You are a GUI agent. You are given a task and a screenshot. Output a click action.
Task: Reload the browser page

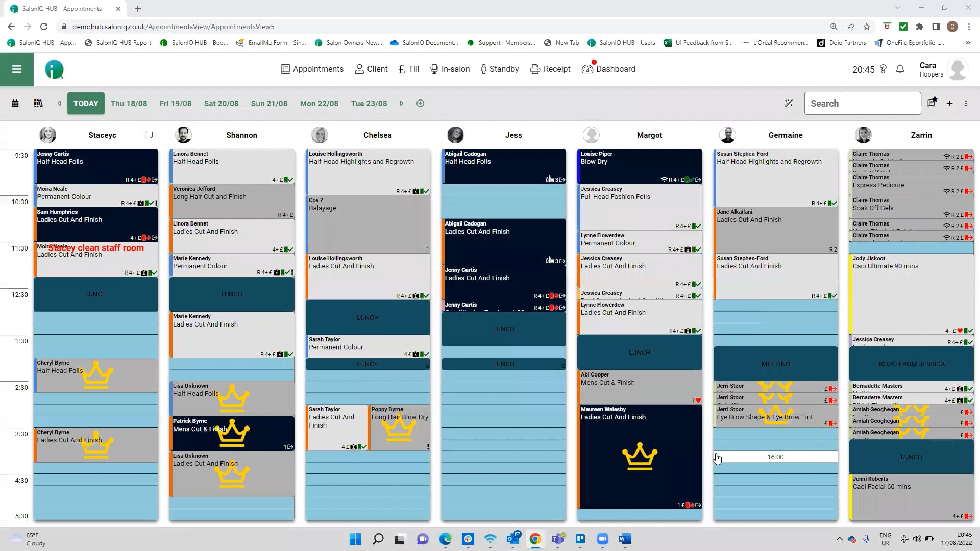[x=44, y=27]
